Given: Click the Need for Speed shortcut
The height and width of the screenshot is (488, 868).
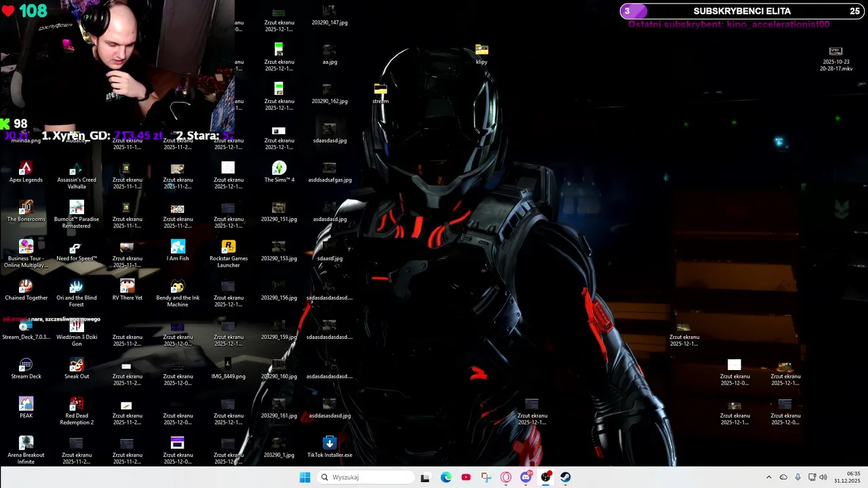Looking at the screenshot, I should pos(77,251).
